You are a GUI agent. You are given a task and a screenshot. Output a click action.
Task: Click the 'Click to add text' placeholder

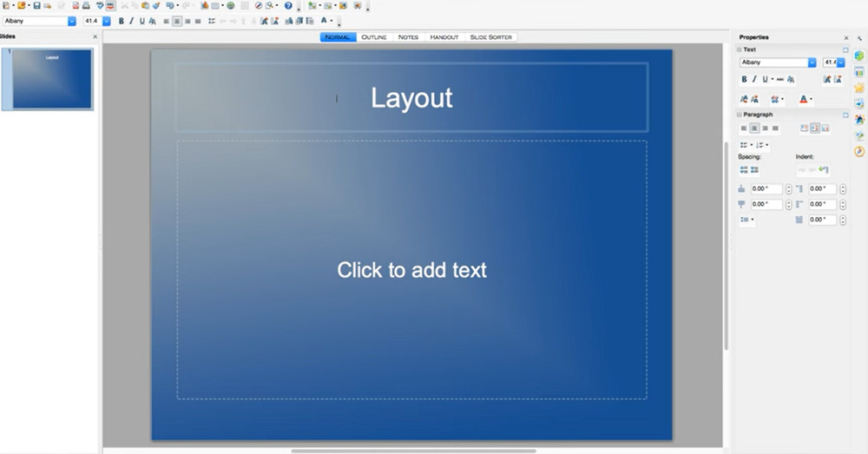tap(411, 270)
